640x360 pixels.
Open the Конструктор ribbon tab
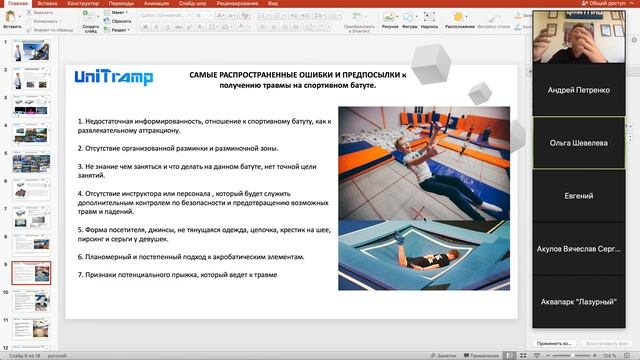click(x=83, y=3)
